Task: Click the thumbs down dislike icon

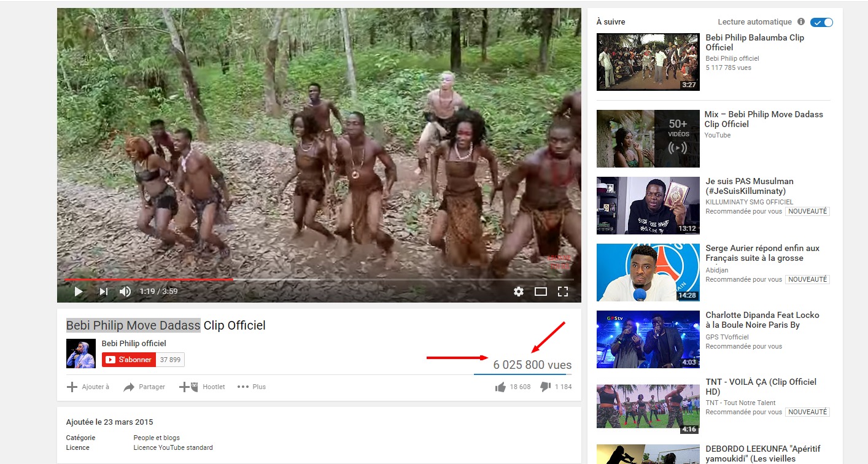Action: [545, 387]
